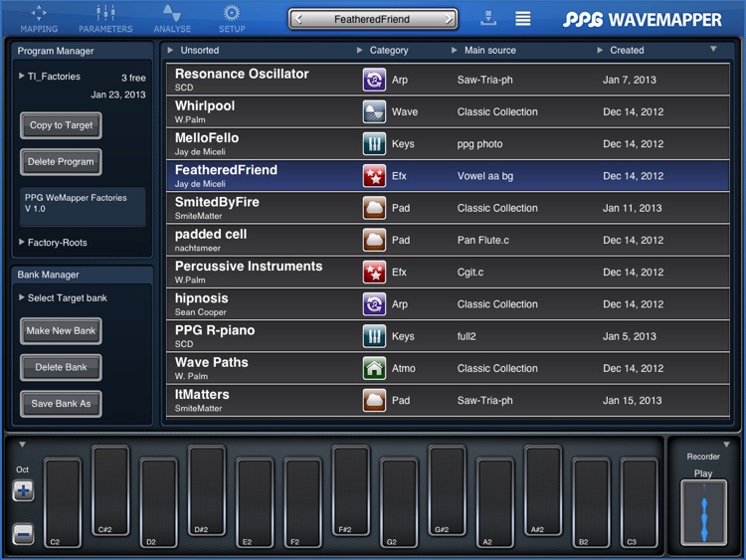This screenshot has height=560, width=746.
Task: Select the padded cell program
Action: click(448, 240)
